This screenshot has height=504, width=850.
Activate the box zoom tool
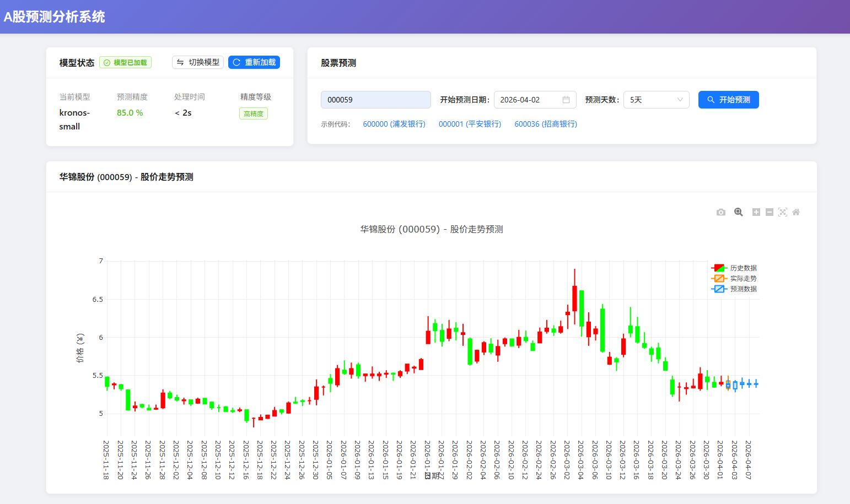tap(739, 212)
